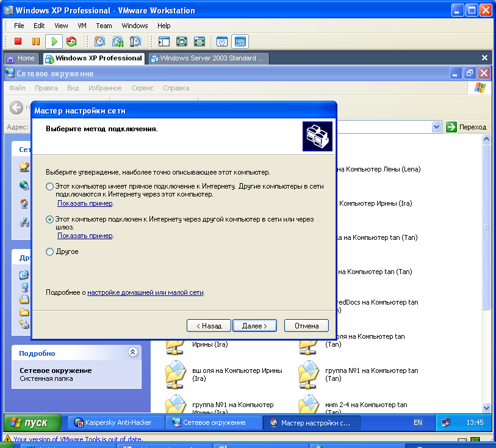Click the 'Компьютер Ирины (Ira)' item text
496x448 pixels.
[x=375, y=203]
